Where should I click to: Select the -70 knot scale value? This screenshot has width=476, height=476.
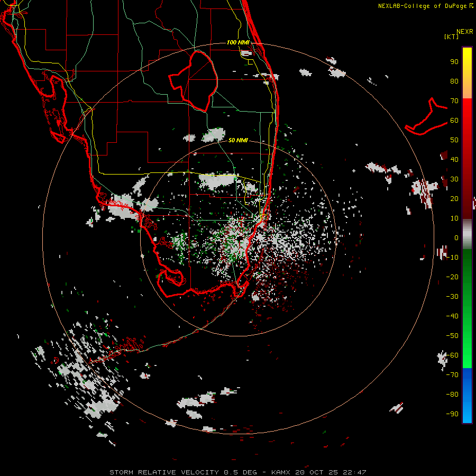coord(452,375)
